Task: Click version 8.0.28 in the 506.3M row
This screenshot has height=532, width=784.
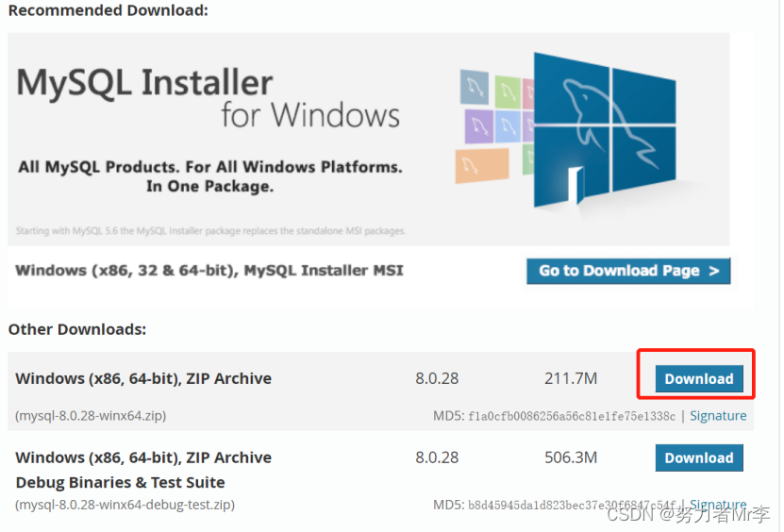Action: click(x=437, y=457)
